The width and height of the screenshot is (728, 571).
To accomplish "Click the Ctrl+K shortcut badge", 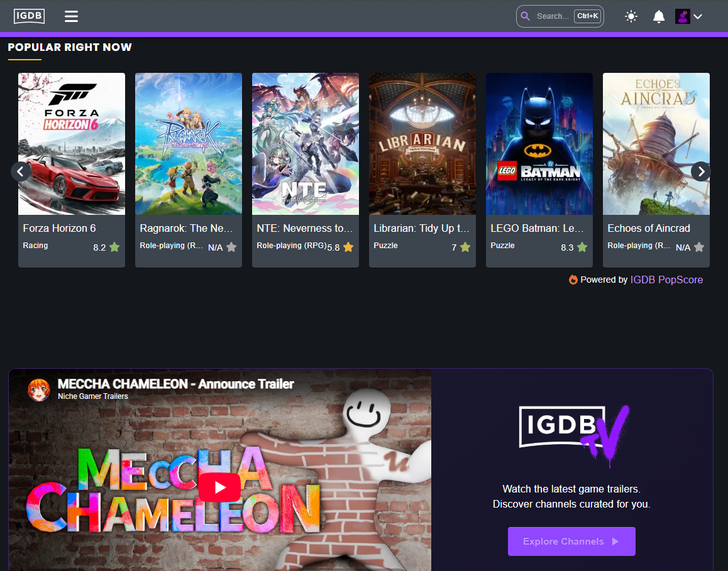I will 587,16.
